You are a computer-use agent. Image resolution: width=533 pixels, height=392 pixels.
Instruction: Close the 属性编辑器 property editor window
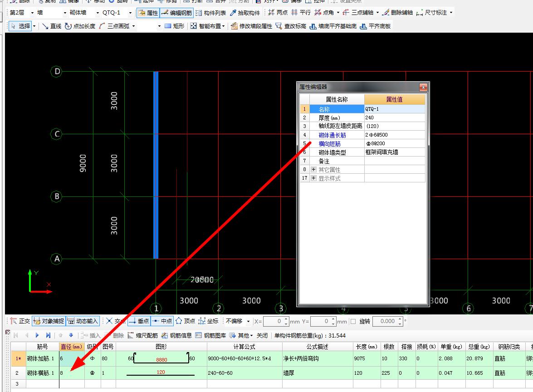click(x=423, y=88)
